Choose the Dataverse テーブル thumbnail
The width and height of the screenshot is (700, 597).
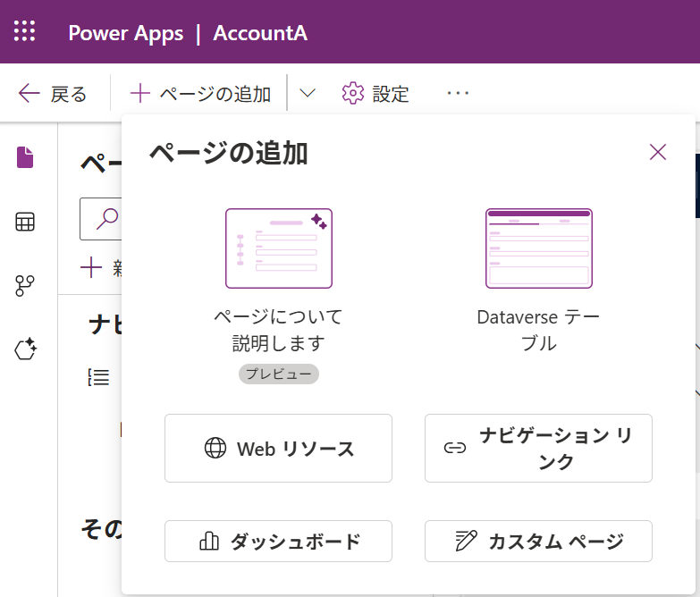539,248
